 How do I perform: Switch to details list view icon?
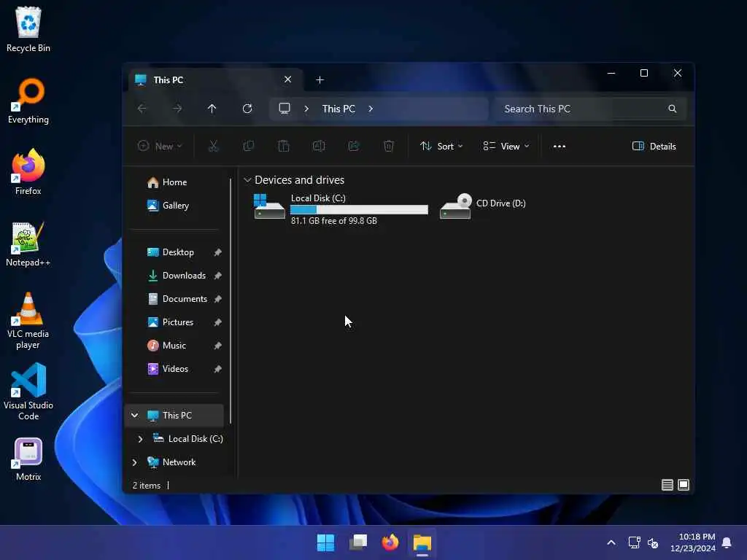point(667,485)
